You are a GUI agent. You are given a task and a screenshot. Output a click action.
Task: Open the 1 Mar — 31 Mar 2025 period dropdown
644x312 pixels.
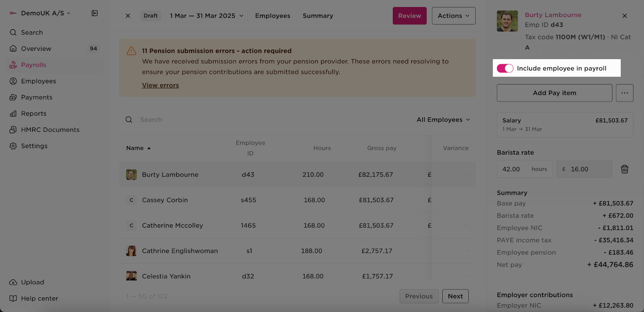coord(206,16)
